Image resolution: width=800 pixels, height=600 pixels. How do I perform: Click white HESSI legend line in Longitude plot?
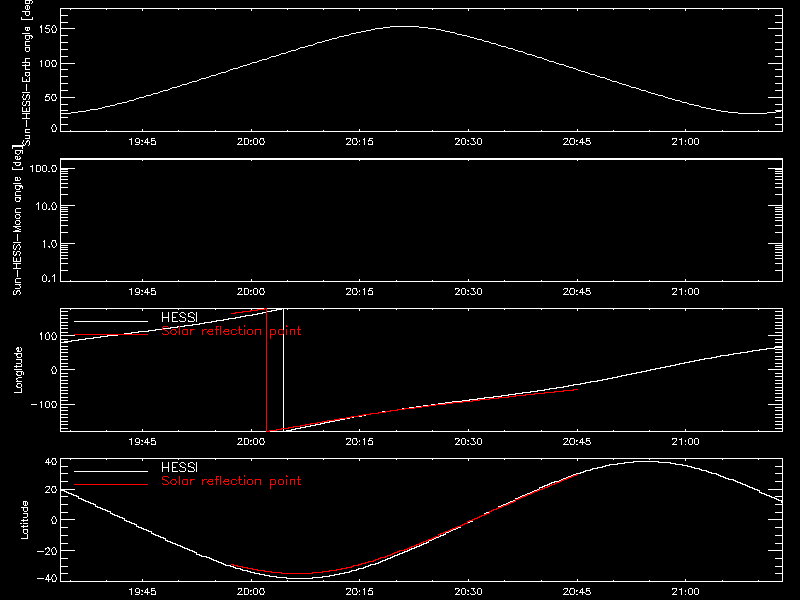coord(111,321)
